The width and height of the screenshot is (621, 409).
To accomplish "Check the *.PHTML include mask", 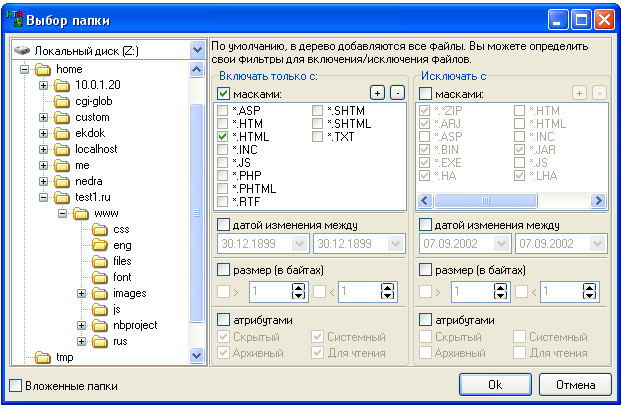I will (223, 188).
